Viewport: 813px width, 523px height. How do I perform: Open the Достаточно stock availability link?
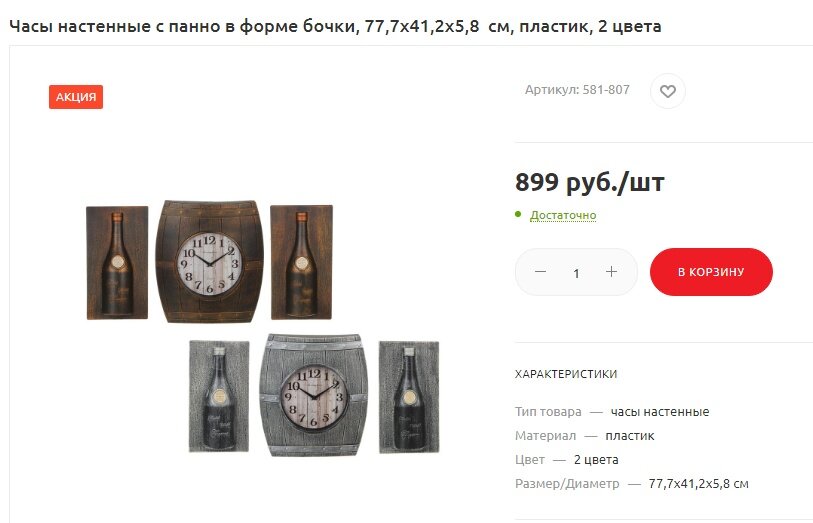coord(563,215)
